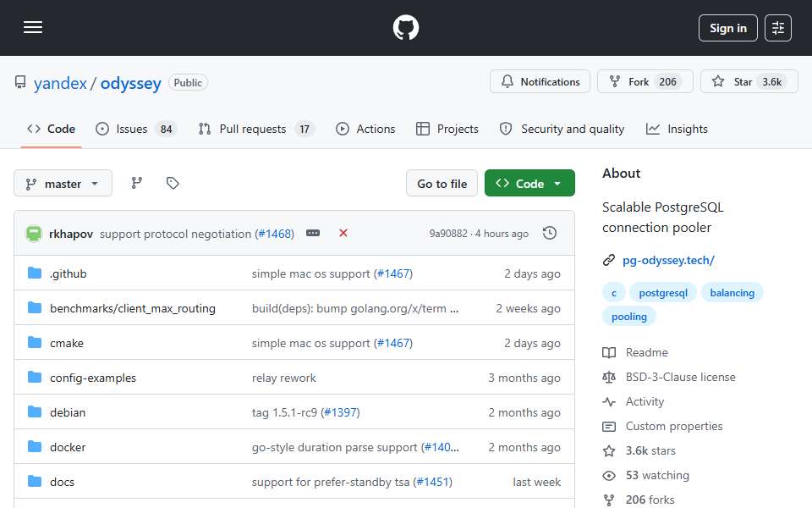
Task: Click Go to file button
Action: coord(442,184)
